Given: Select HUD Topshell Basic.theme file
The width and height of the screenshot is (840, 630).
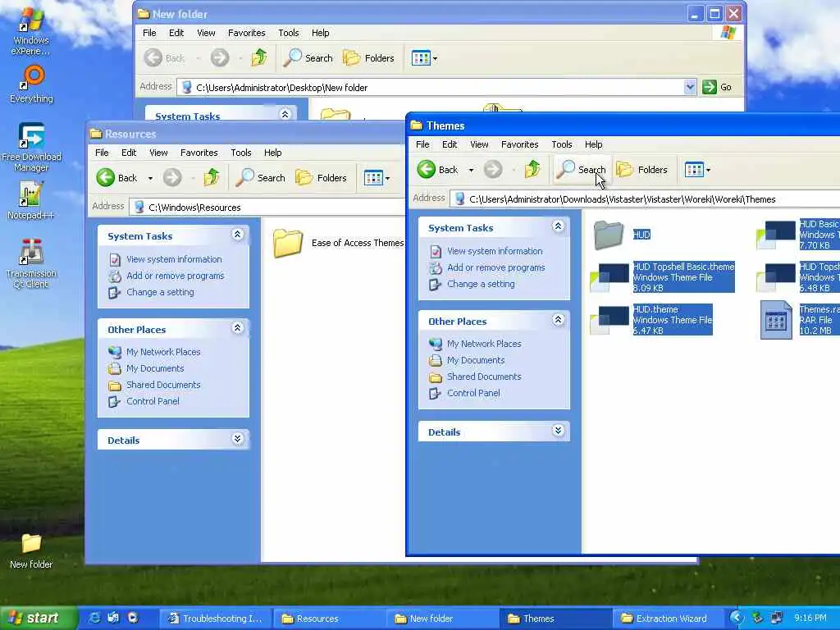Looking at the screenshot, I should (x=662, y=277).
